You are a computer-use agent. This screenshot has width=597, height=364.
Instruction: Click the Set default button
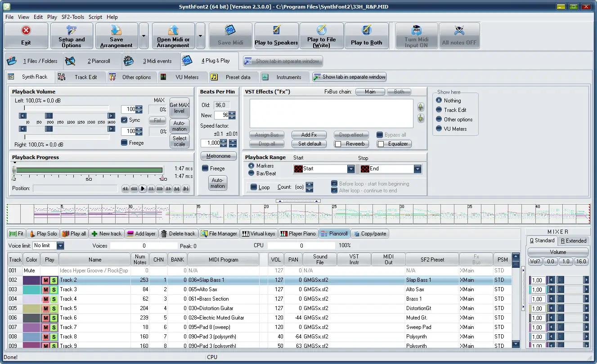(x=309, y=144)
